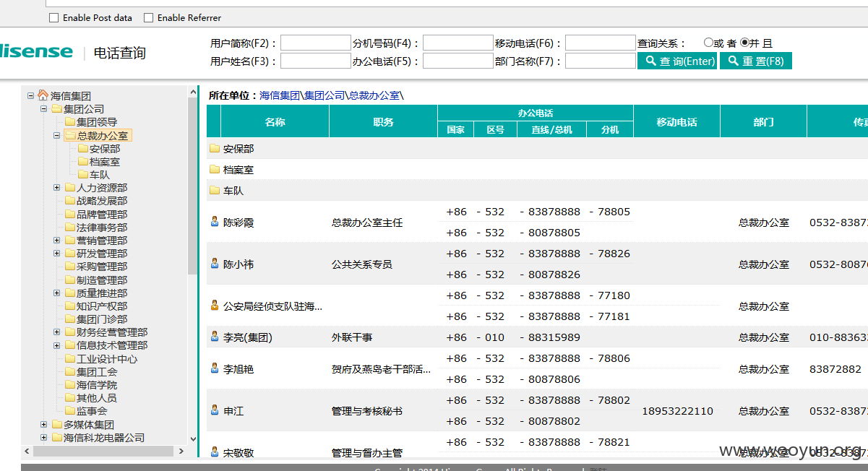Select 海信学院 in the tree
Viewport: 868px width, 471px height.
pyautogui.click(x=97, y=384)
